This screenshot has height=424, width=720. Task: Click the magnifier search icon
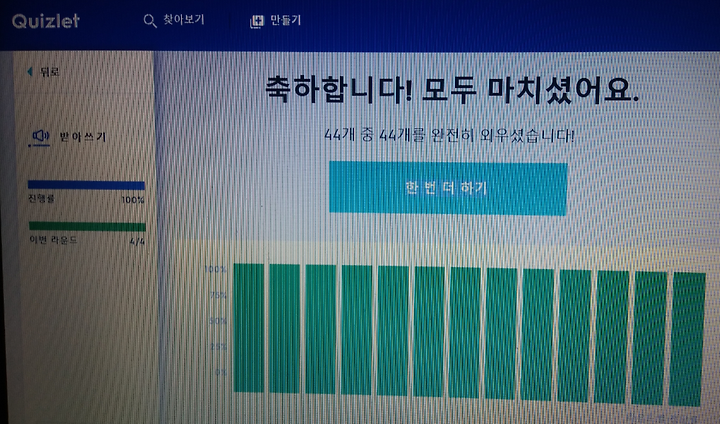click(x=150, y=21)
